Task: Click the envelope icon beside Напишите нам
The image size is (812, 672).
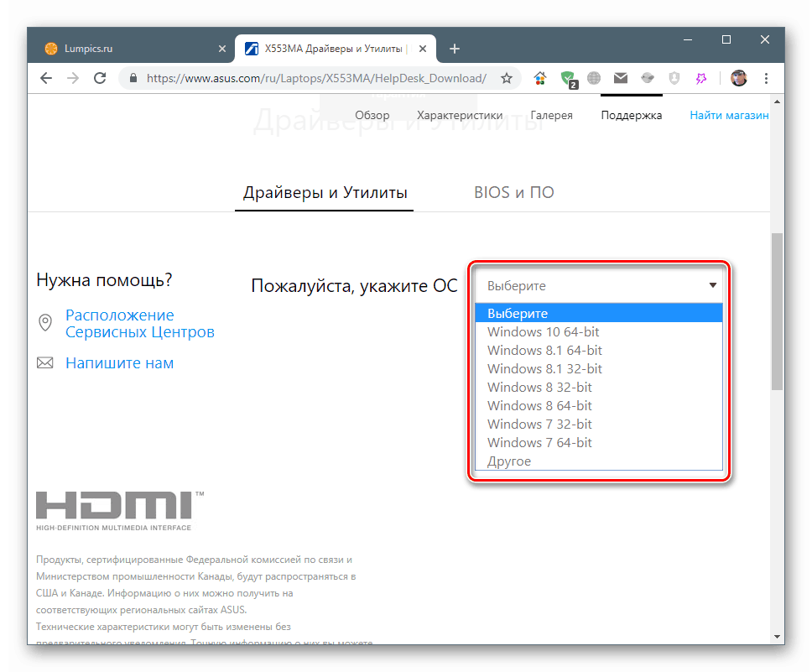Action: coord(45,362)
